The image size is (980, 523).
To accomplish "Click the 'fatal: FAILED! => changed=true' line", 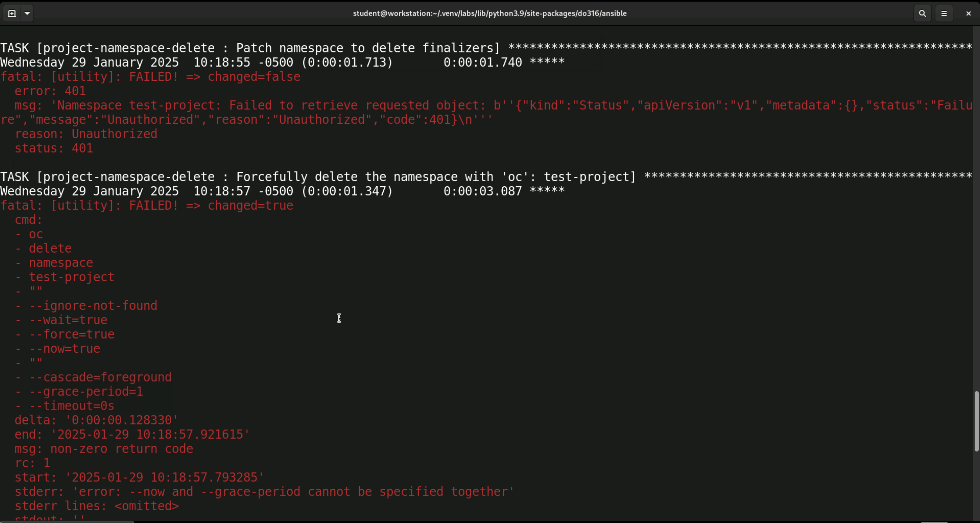I will pyautogui.click(x=147, y=206).
